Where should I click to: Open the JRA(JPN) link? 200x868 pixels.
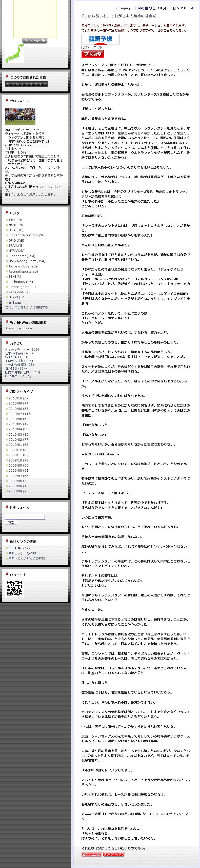pos(15,220)
